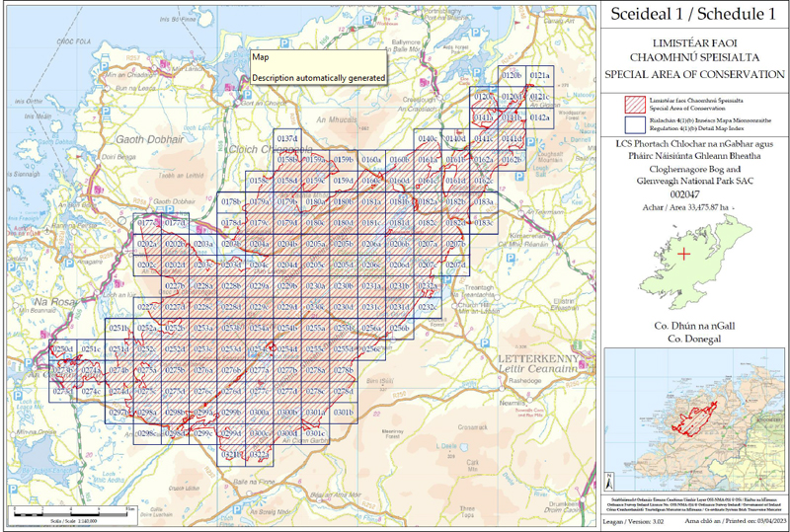Select map grid tile 0142a
790x532 pixels.
pos(539,117)
